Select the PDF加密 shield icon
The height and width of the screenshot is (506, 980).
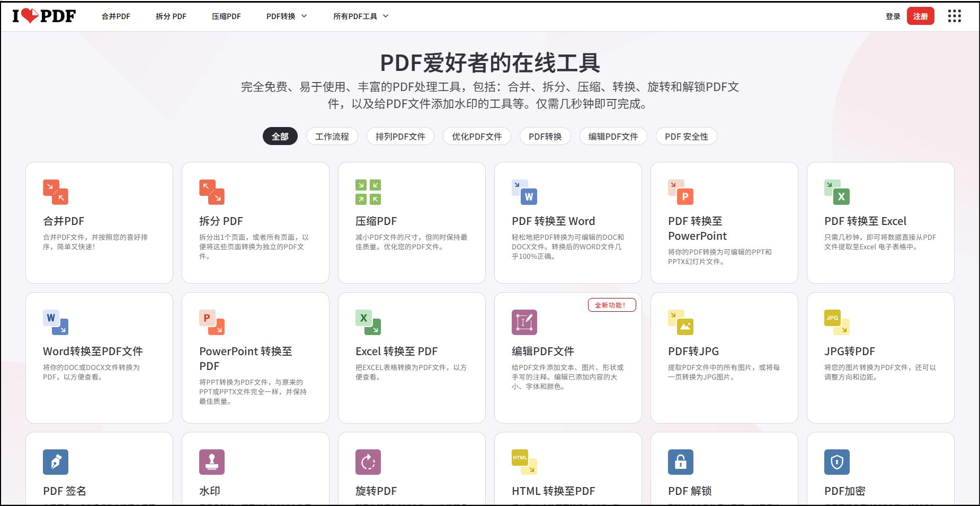coord(837,462)
